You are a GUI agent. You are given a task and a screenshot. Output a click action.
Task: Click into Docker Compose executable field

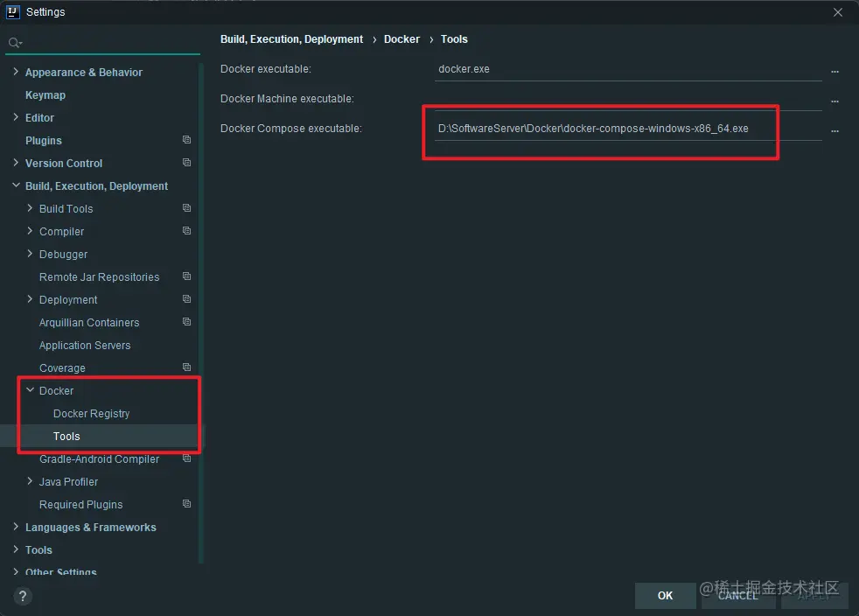coord(628,129)
